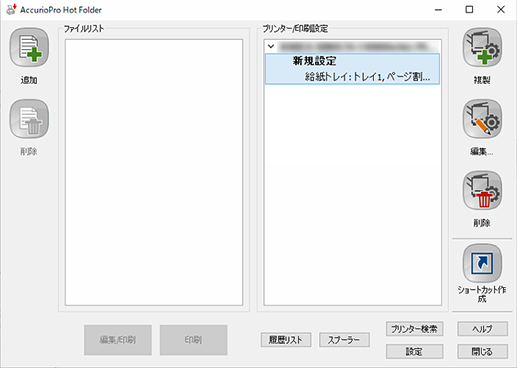Image resolution: width=517 pixels, height=368 pixels.
Task: Click the file list 削除 trash icon
Action: pyautogui.click(x=29, y=119)
